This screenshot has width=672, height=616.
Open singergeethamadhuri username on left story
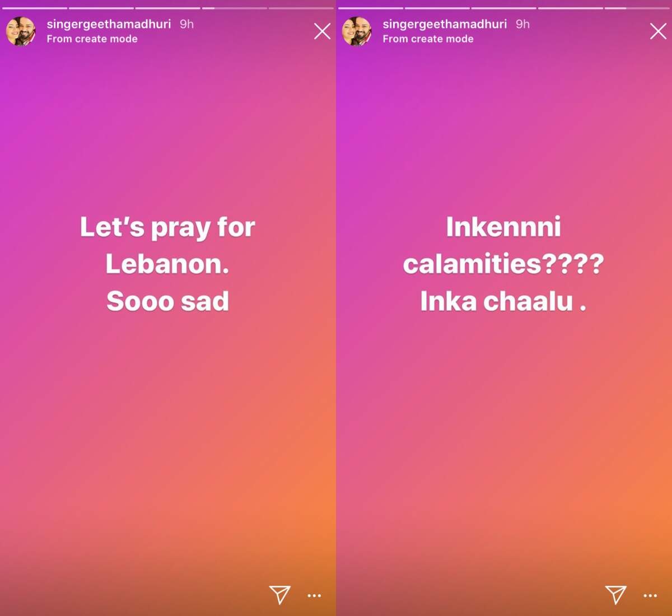tap(109, 24)
